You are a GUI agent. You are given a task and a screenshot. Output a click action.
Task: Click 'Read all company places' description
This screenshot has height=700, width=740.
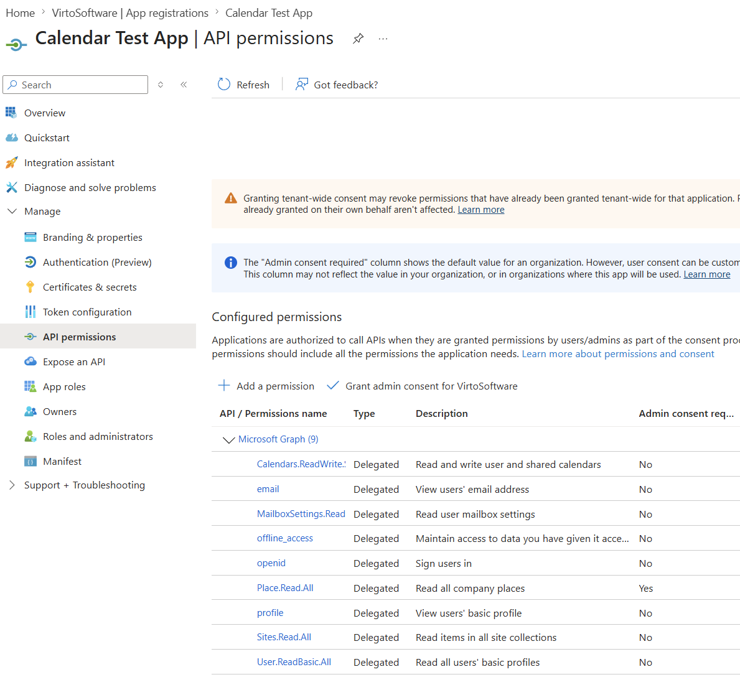pos(470,588)
